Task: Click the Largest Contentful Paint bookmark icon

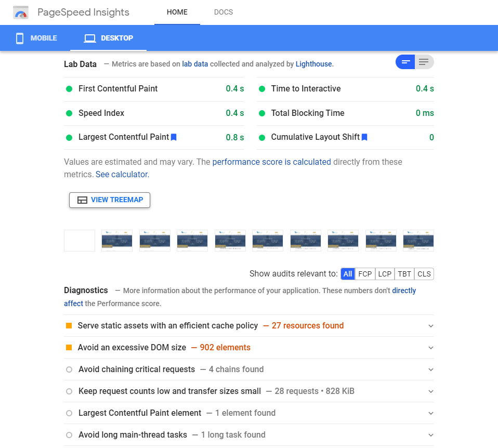Action: 174,137
